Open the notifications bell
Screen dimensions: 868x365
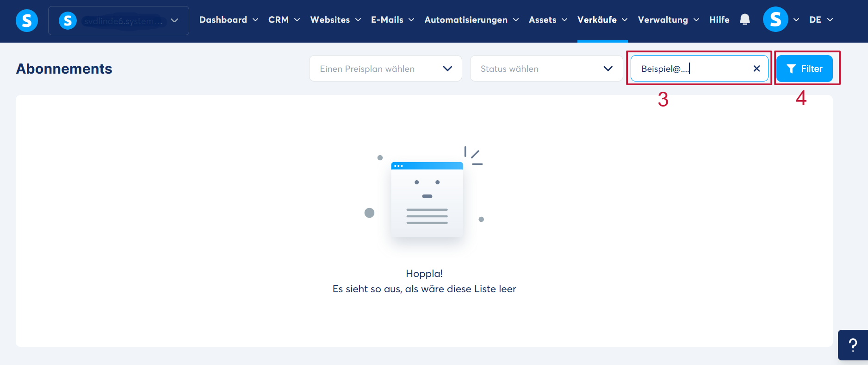[x=745, y=19]
